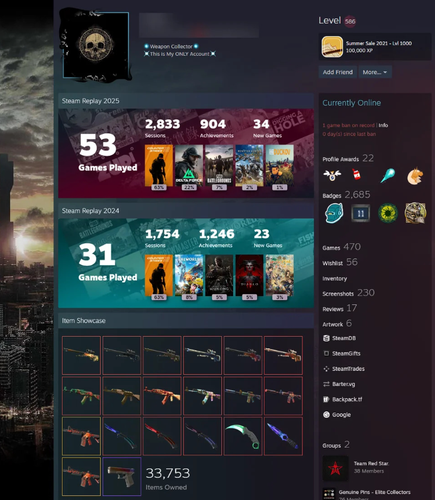435x500 pixels.
Task: Select the winged profile award icon
Action: coord(332,175)
